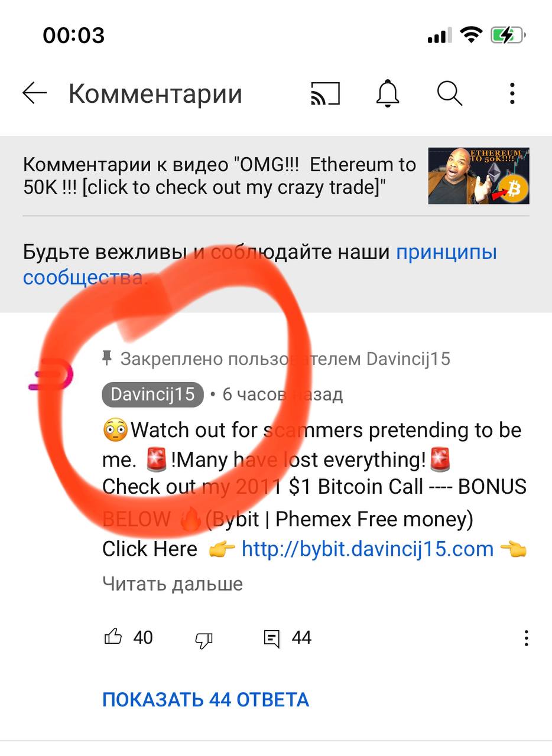The width and height of the screenshot is (552, 756).
Task: Like the comment with thumbs-up icon
Action: click(113, 637)
